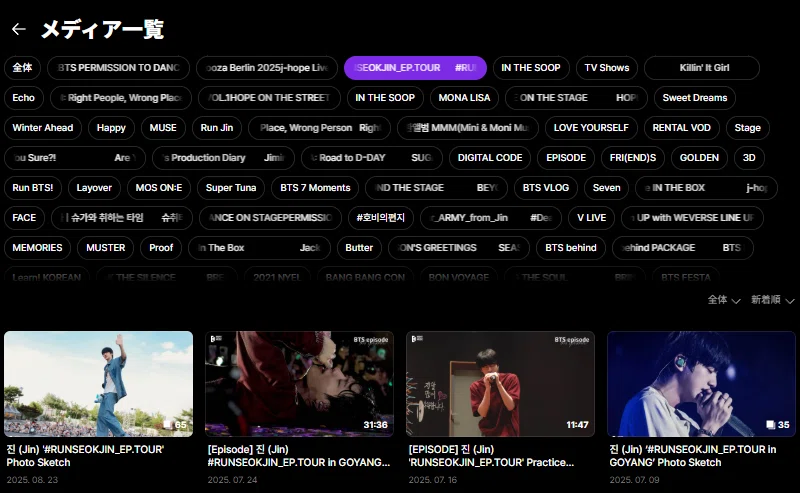This screenshot has width=800, height=493.
Task: Click the 2025. 08. 23 date text
Action: [32, 480]
